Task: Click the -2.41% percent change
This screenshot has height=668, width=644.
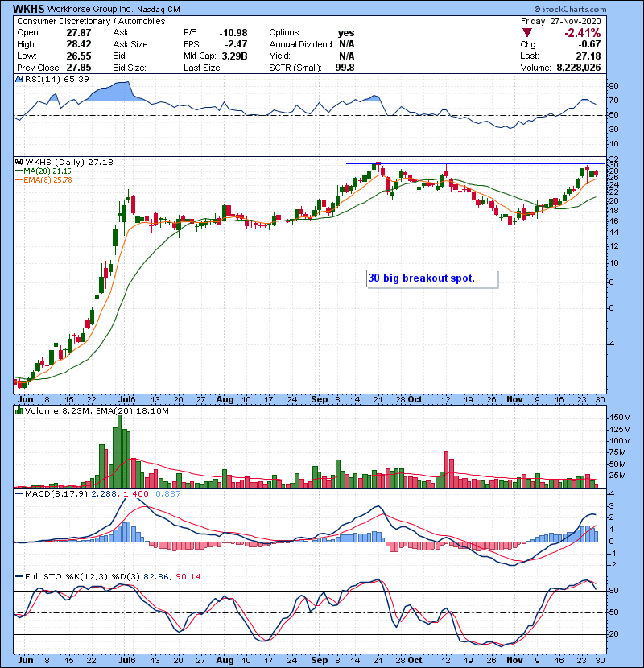Action: click(x=582, y=33)
